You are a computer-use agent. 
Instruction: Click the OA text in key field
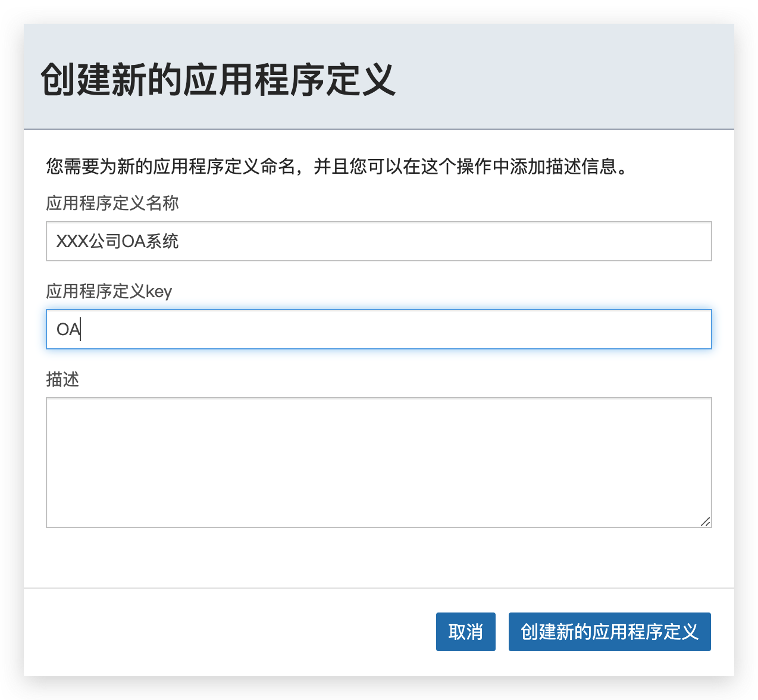(x=65, y=329)
